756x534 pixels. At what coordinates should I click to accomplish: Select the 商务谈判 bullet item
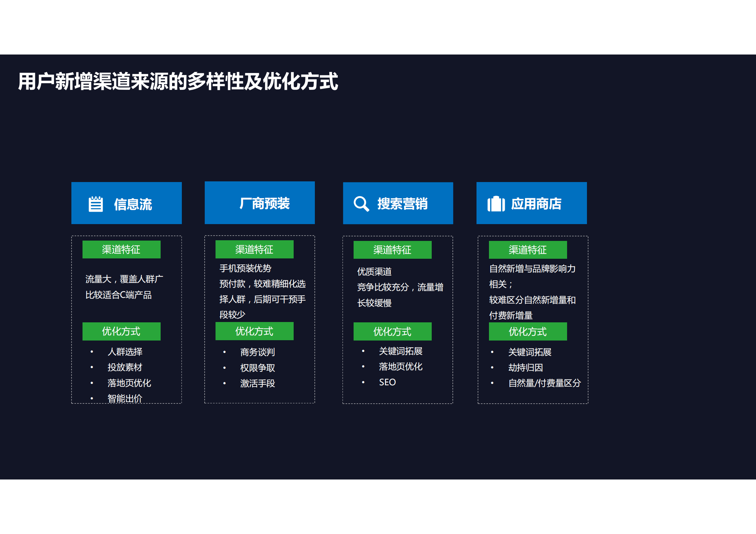(x=257, y=352)
